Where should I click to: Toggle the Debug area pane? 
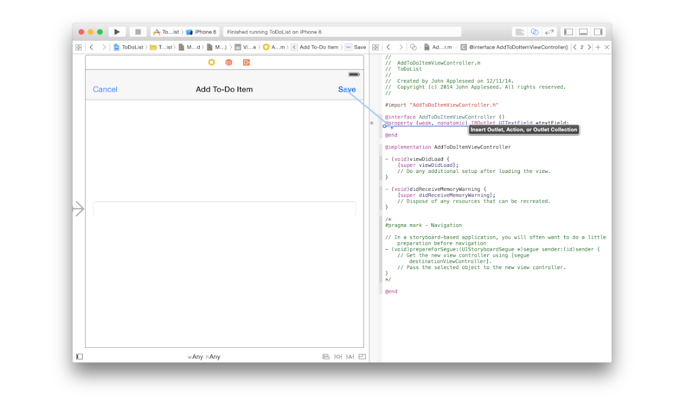[x=583, y=32]
